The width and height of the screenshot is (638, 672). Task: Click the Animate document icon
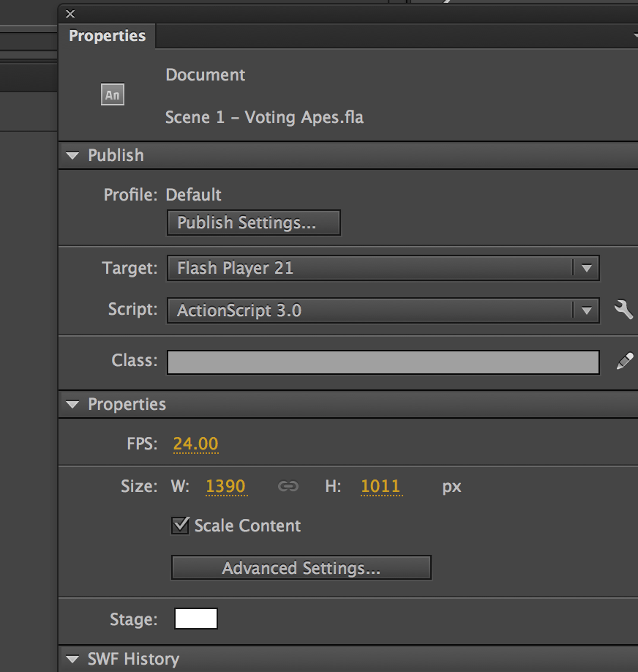click(112, 94)
